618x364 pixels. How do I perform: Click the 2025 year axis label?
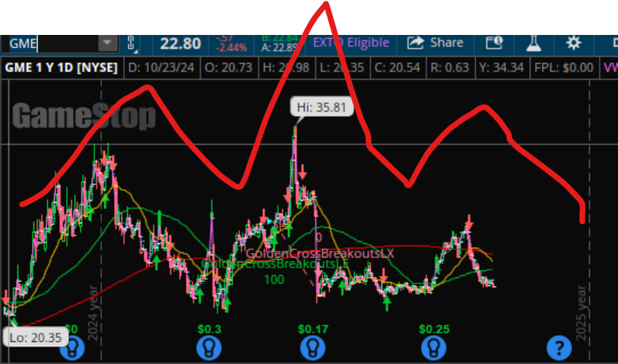[x=582, y=313]
